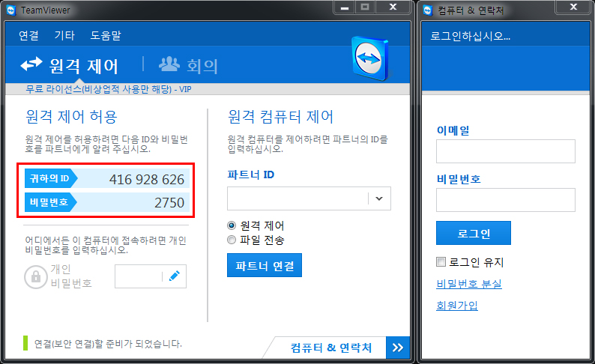Screen dimensions: 595x364
Task: Open the 도움말 menu
Action: [106, 36]
